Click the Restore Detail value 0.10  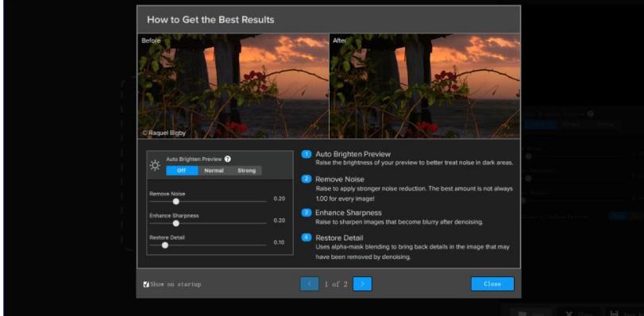coord(280,242)
